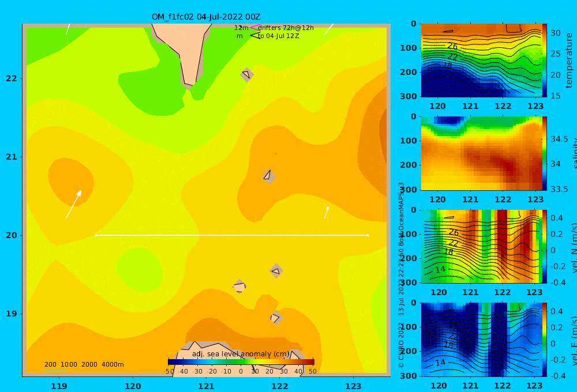The width and height of the screenshot is (577, 392).
Task: Click the 21 latitude tick label on main map
Action: tap(12, 157)
